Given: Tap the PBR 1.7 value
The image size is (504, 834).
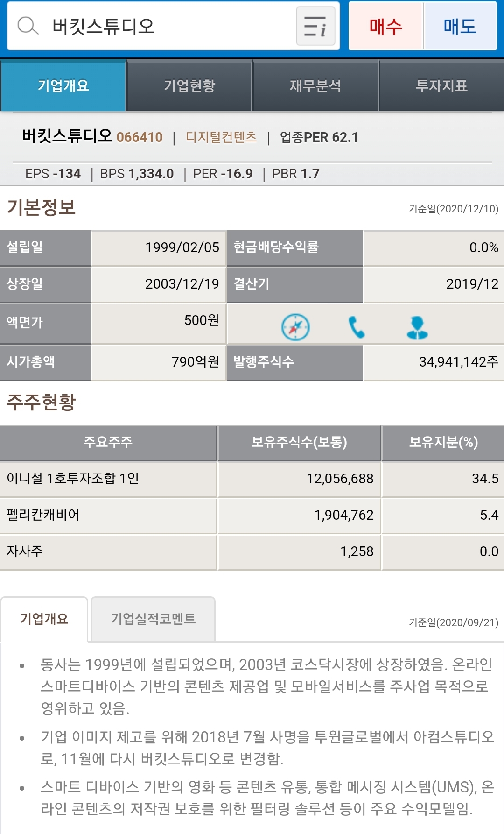Looking at the screenshot, I should click(x=296, y=174).
